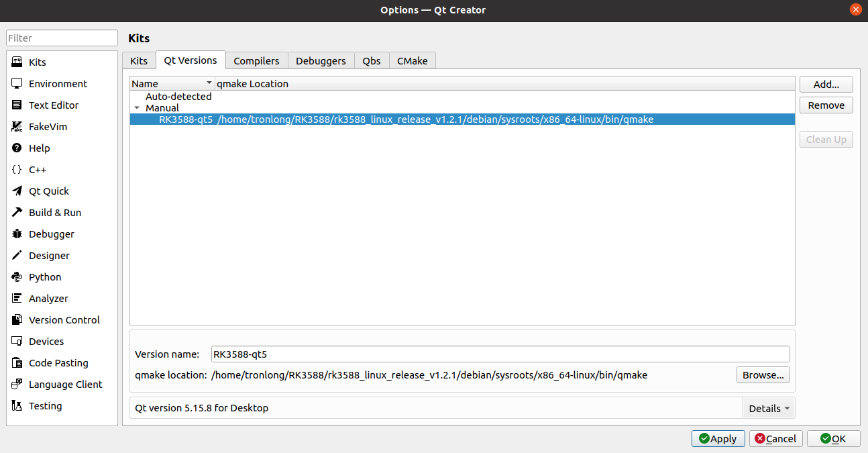868x453 pixels.
Task: Open the Debugger bug icon
Action: point(17,234)
